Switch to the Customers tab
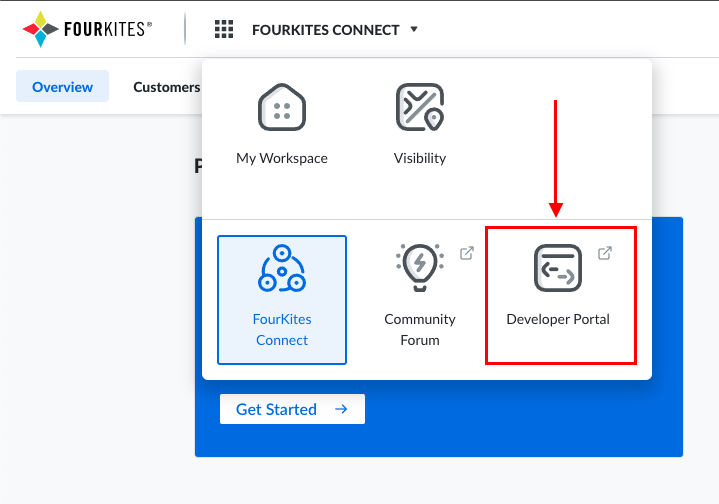The height and width of the screenshot is (504, 719). click(166, 87)
